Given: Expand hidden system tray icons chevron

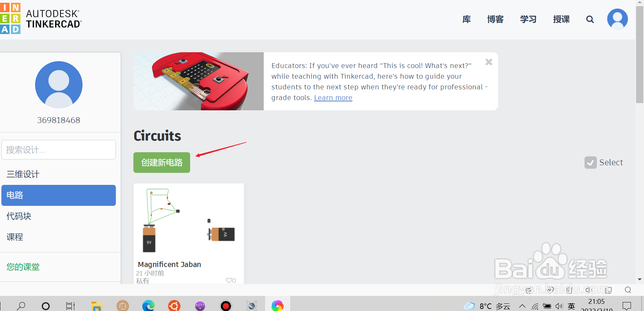Looking at the screenshot, I should [522, 306].
